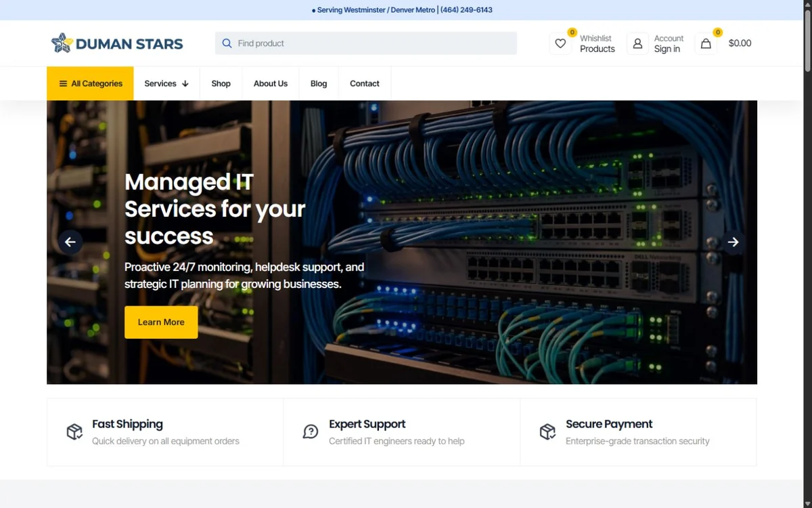Screen dimensions: 812x508
Task: Navigate to Contact page
Action: tap(365, 84)
